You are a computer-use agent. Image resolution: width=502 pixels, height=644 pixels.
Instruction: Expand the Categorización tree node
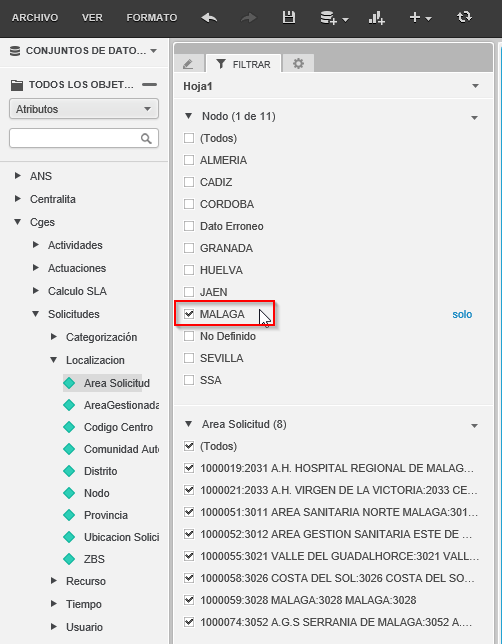click(53, 337)
